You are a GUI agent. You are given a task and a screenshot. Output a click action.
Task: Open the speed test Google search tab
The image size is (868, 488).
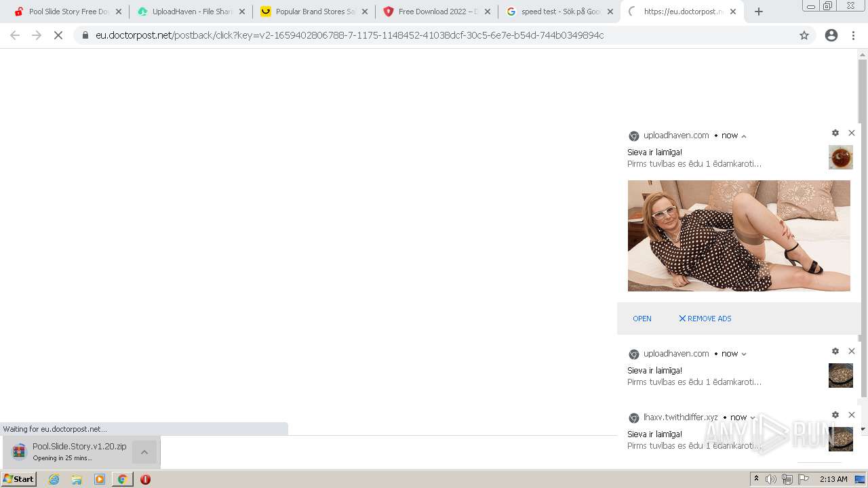point(559,12)
